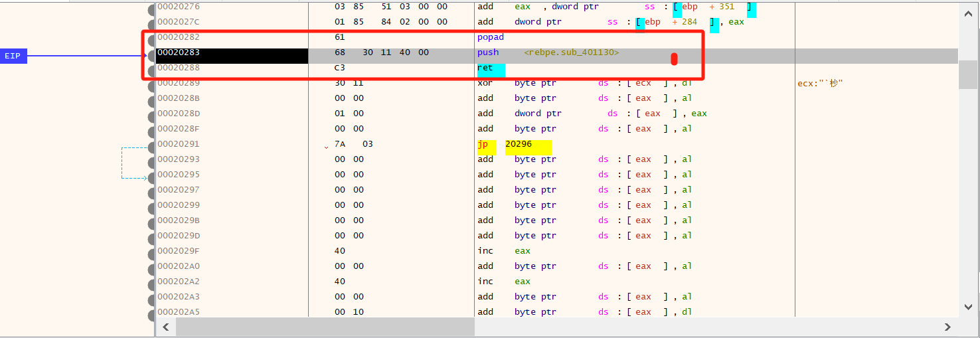Click opcode bytes 68 30 11 40 00
Image resolution: width=980 pixels, height=338 pixels.
[x=382, y=52]
